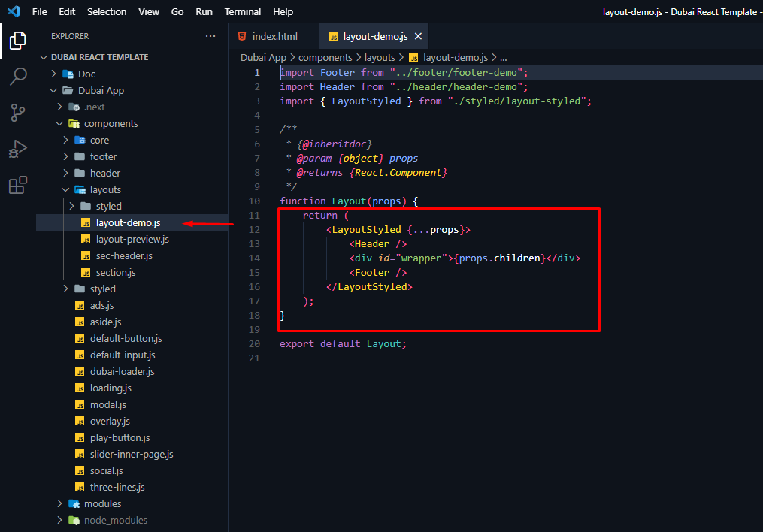Open the Explorer view in activity bar
This screenshot has height=532, width=763.
(x=17, y=41)
